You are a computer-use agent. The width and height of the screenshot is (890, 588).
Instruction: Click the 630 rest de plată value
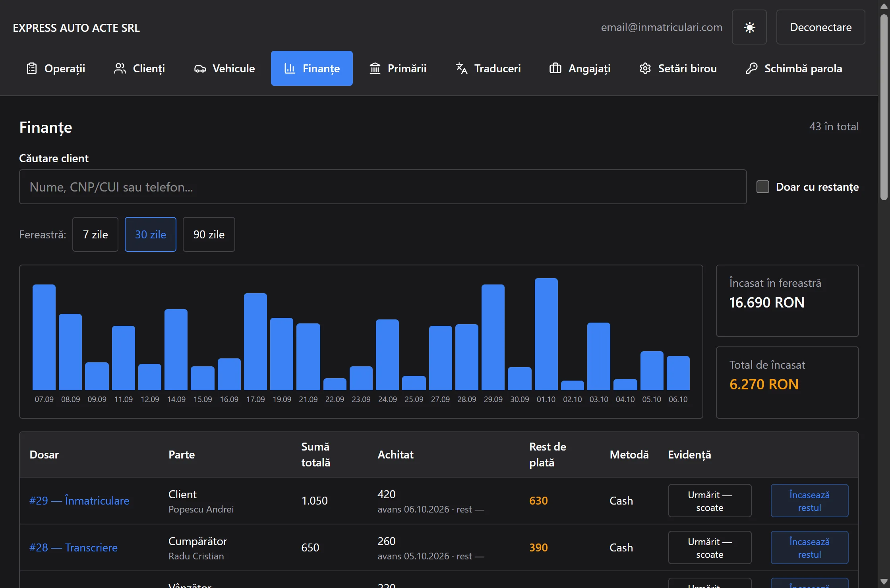pyautogui.click(x=538, y=501)
